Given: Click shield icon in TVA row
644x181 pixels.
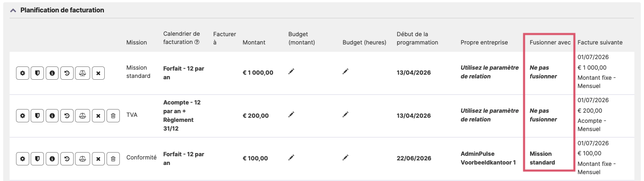Looking at the screenshot, I should tap(37, 116).
